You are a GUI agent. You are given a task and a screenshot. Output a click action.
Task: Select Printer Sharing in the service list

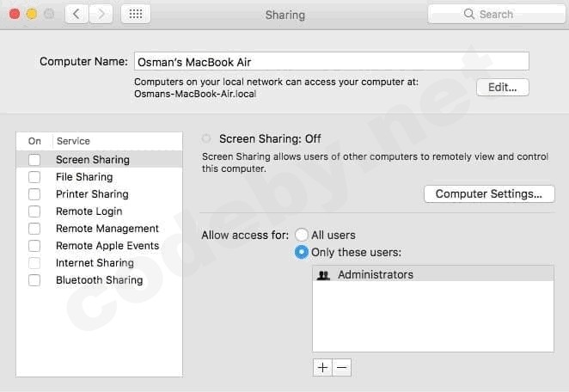[92, 194]
